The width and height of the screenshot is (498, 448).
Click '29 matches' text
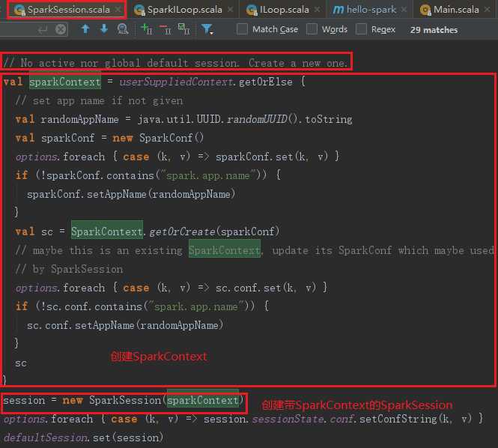(x=434, y=30)
